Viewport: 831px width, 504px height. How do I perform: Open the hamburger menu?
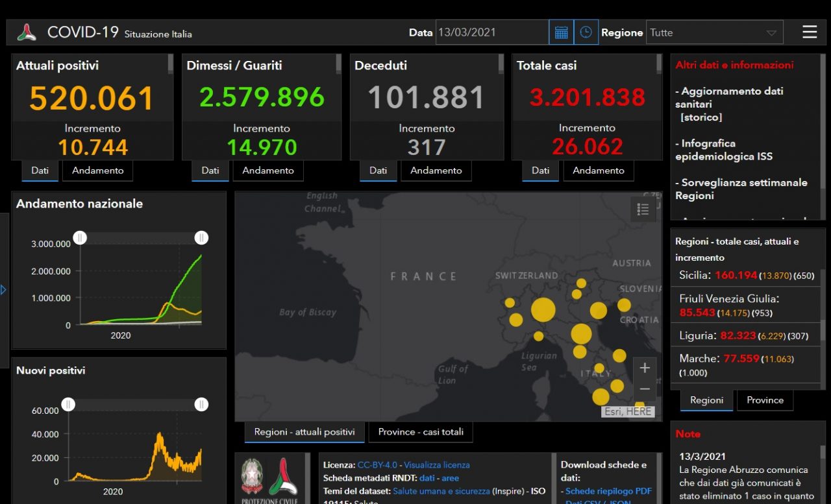pos(809,32)
